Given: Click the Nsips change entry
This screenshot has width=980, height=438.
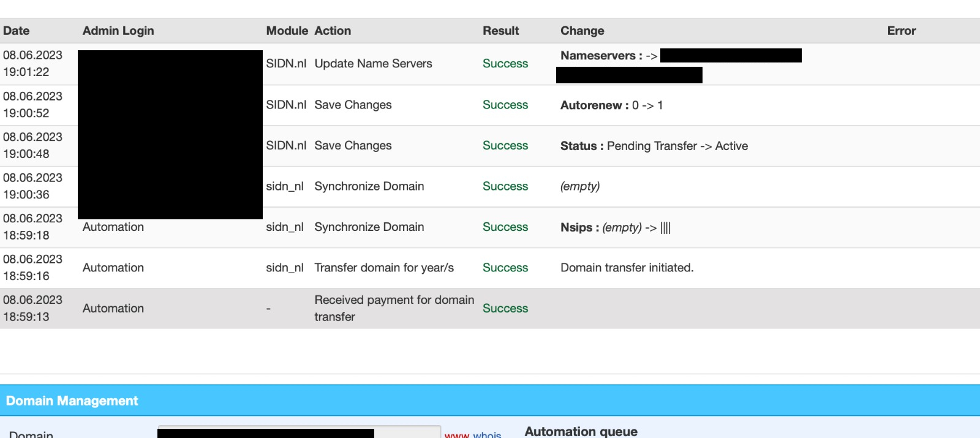Looking at the screenshot, I should [x=616, y=227].
